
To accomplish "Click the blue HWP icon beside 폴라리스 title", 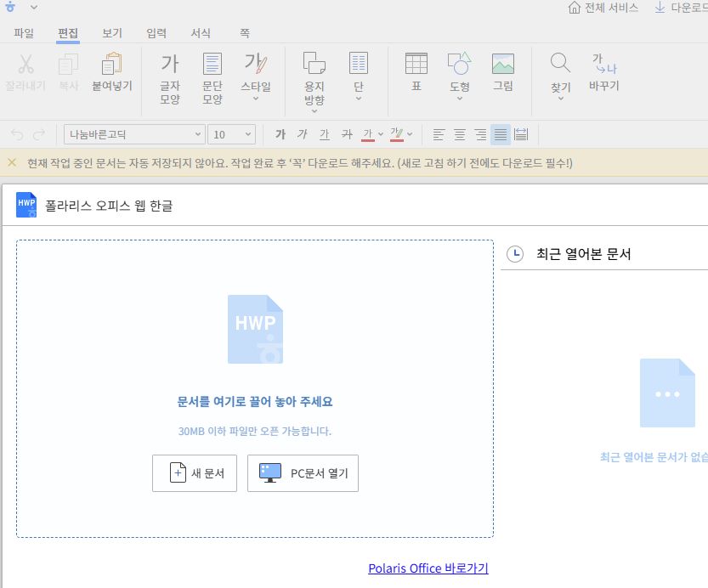I will click(x=26, y=205).
